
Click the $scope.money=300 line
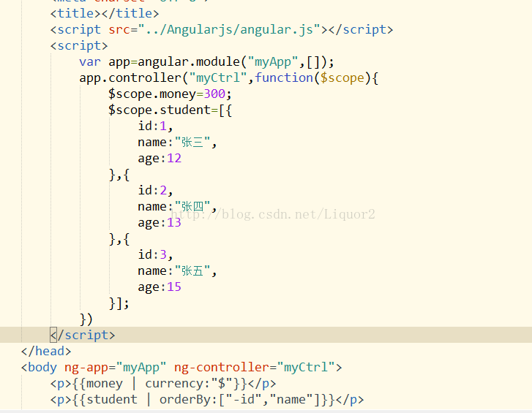coord(170,94)
